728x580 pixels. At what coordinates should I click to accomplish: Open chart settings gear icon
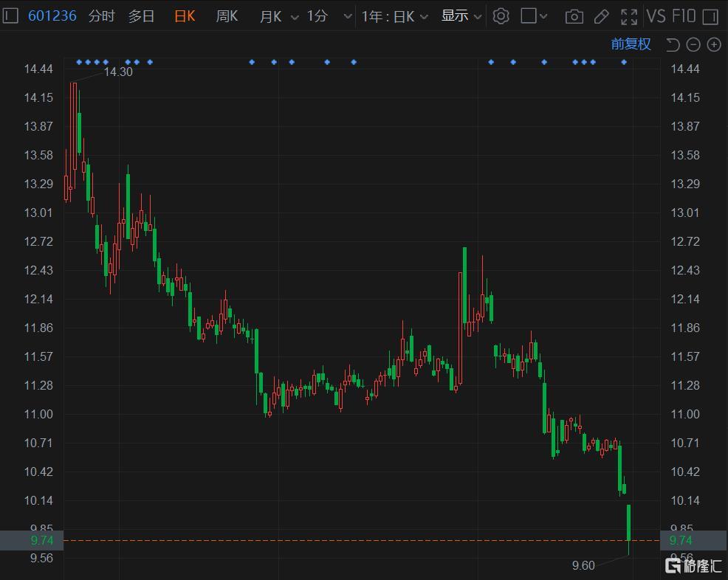pyautogui.click(x=501, y=16)
